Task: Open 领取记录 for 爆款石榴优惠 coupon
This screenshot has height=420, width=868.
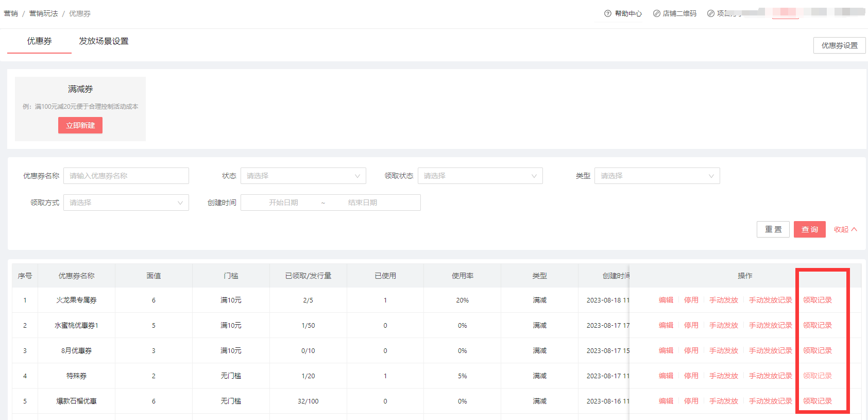Action: point(817,401)
